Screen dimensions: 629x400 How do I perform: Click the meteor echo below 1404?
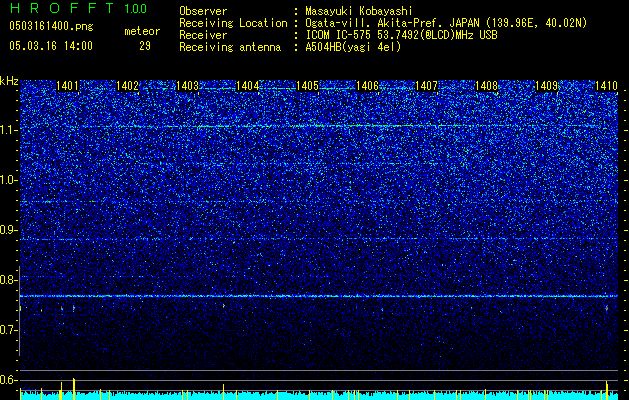point(223,306)
